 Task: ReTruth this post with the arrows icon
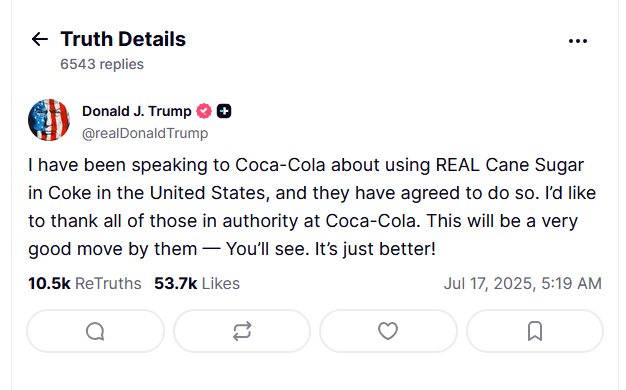click(242, 331)
